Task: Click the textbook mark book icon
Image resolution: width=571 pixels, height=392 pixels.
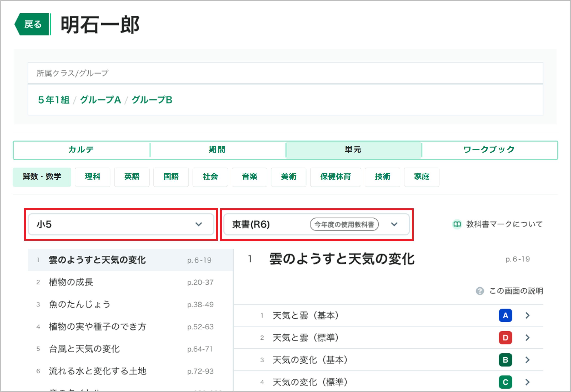Action: 457,224
